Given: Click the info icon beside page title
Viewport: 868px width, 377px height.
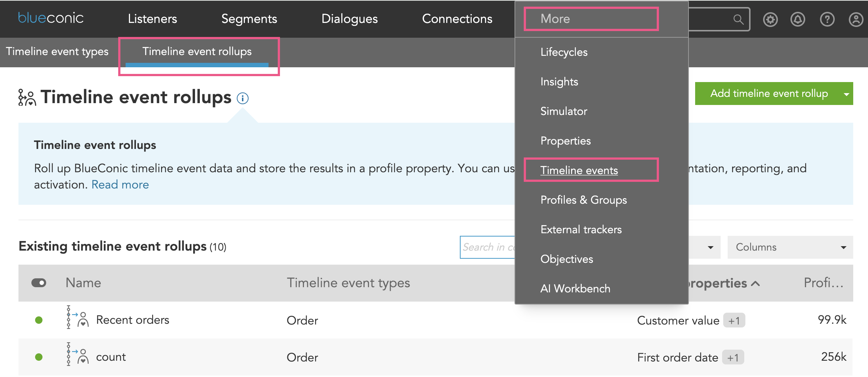Looking at the screenshot, I should click(243, 98).
